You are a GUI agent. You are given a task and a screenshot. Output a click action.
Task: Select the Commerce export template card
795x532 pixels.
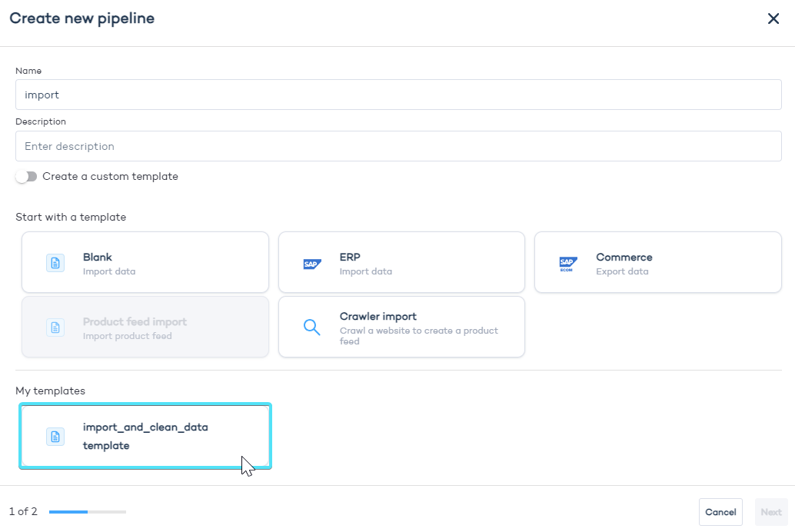click(x=657, y=262)
